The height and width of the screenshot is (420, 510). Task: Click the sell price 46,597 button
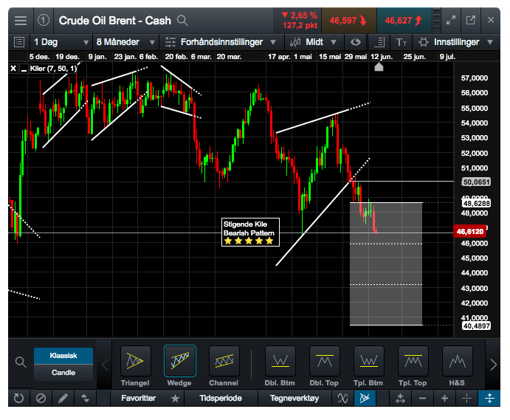[349, 20]
